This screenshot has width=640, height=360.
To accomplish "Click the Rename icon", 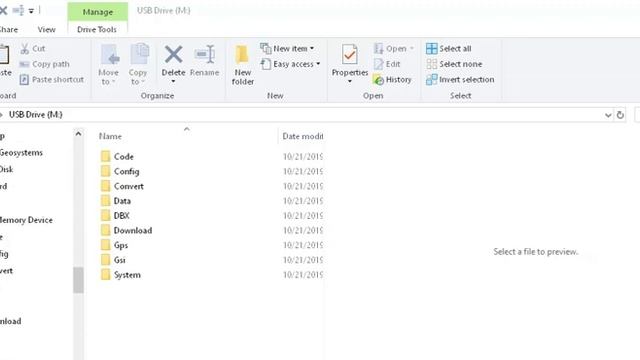I will tap(204, 54).
